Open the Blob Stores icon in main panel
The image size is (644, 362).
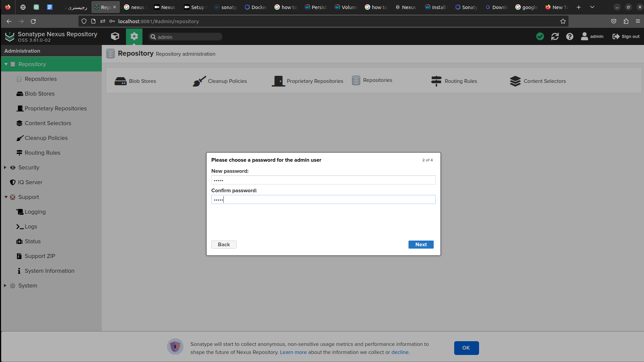click(x=120, y=81)
